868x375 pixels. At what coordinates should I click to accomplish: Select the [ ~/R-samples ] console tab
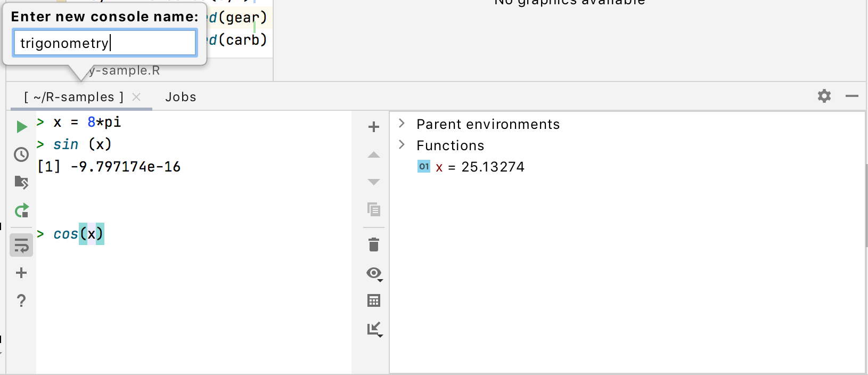pyautogui.click(x=73, y=97)
